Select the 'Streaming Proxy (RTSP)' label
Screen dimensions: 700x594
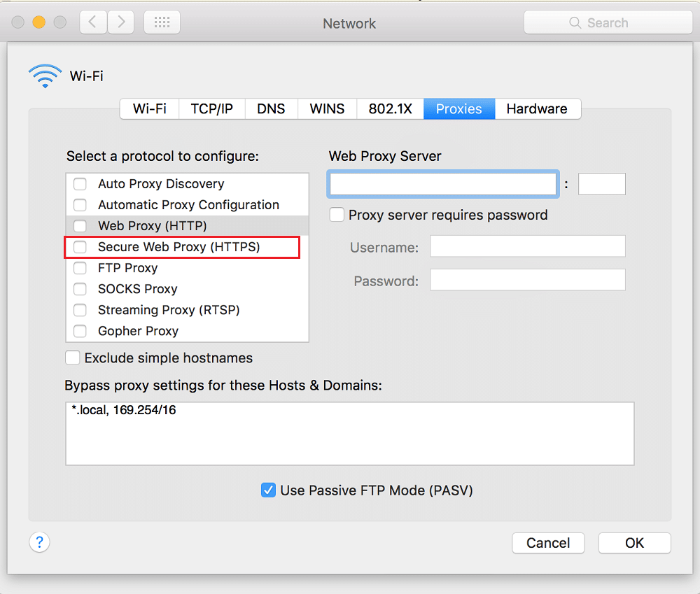point(169,310)
